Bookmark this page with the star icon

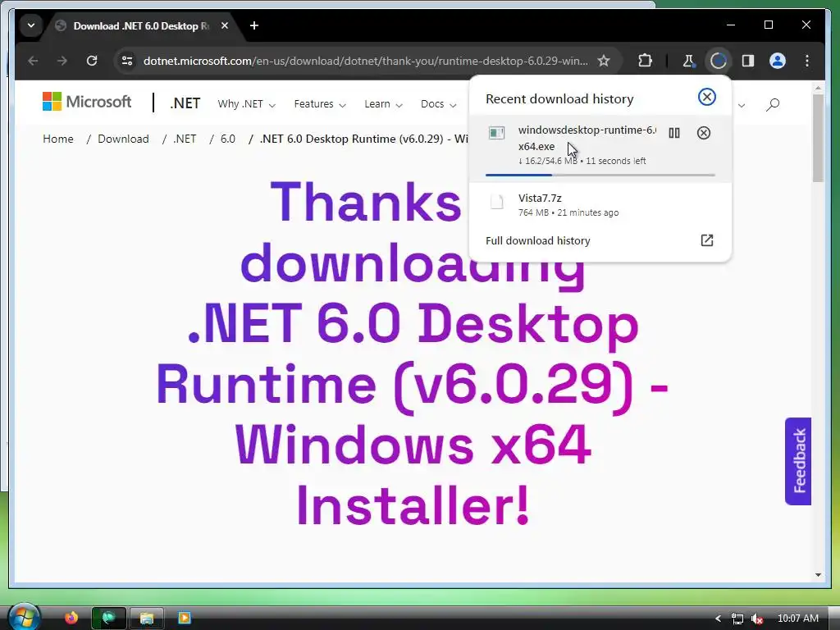pos(604,61)
